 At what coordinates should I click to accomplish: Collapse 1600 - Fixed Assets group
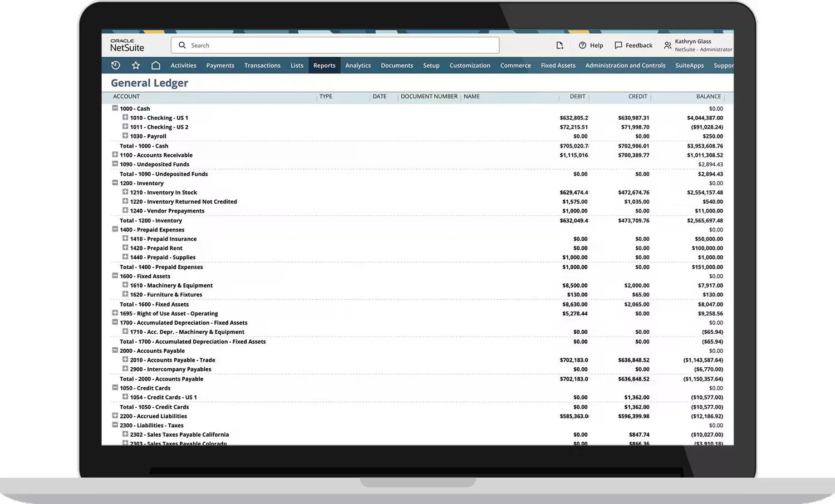click(115, 275)
